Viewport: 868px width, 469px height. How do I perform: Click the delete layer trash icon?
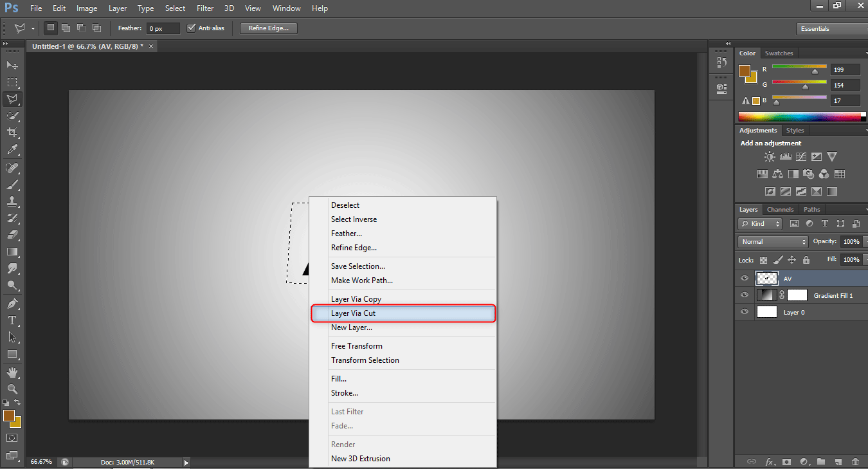(855, 461)
